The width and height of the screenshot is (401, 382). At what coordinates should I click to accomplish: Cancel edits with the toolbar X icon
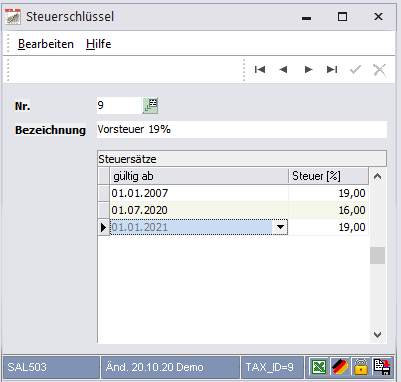[x=379, y=70]
